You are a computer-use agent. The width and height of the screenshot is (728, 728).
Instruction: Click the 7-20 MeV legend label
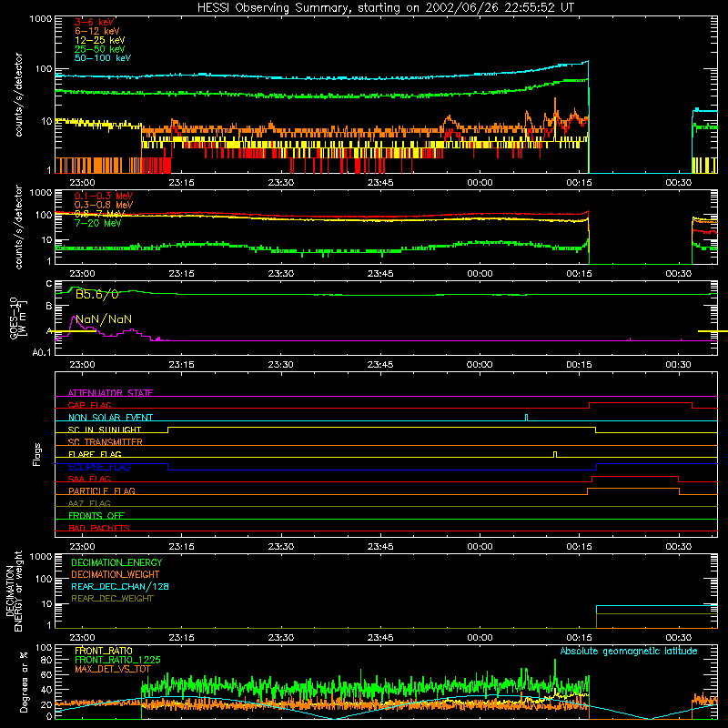[97, 223]
